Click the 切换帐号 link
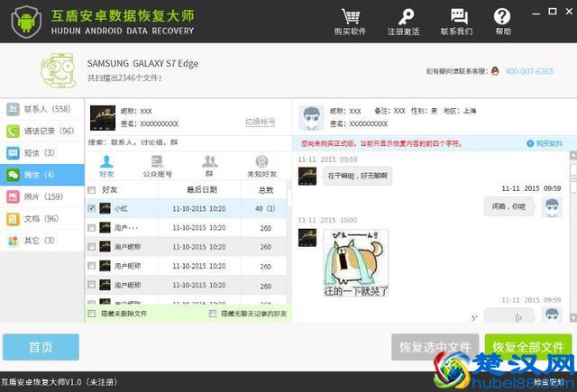 point(261,122)
